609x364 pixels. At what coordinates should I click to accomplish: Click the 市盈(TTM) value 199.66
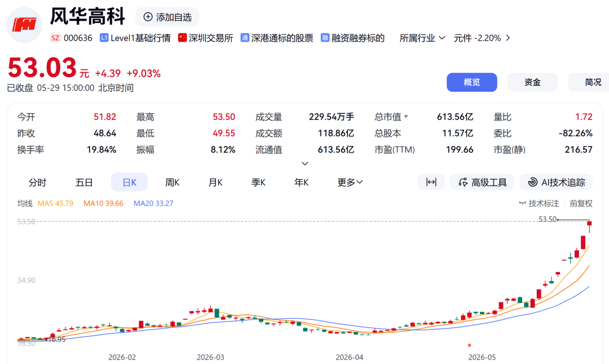tap(460, 149)
